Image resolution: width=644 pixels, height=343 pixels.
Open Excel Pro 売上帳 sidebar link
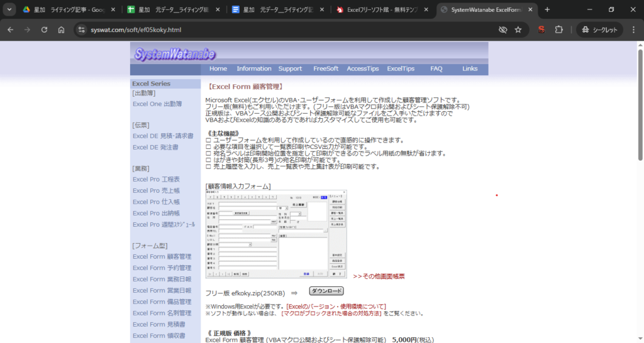(156, 191)
